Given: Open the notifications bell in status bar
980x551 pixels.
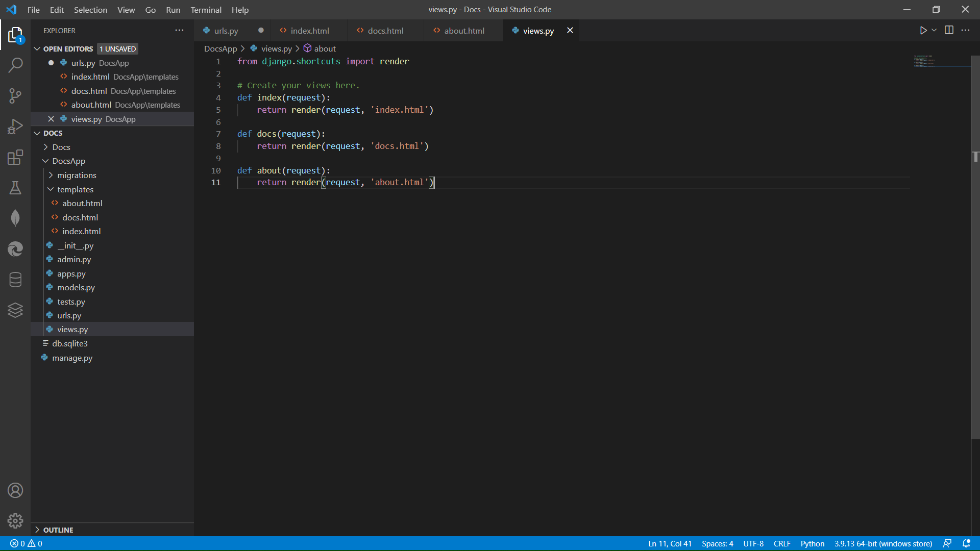Looking at the screenshot, I should pos(966,543).
